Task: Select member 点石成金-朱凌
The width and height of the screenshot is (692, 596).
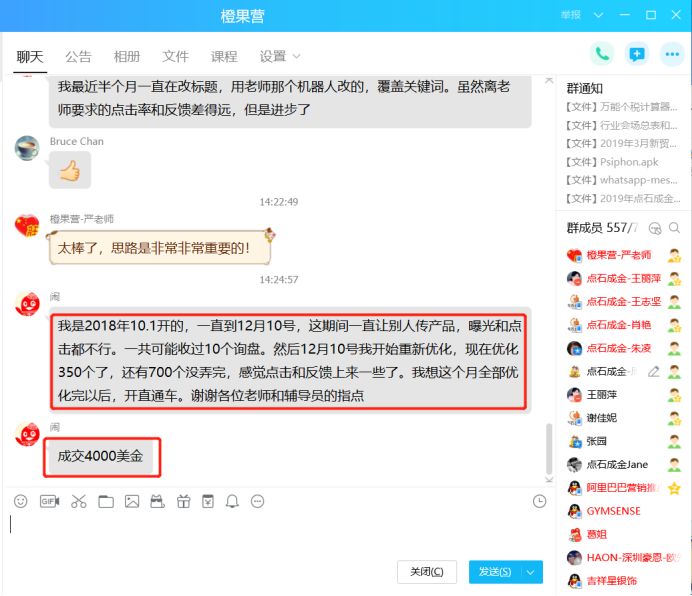Action: click(623, 348)
